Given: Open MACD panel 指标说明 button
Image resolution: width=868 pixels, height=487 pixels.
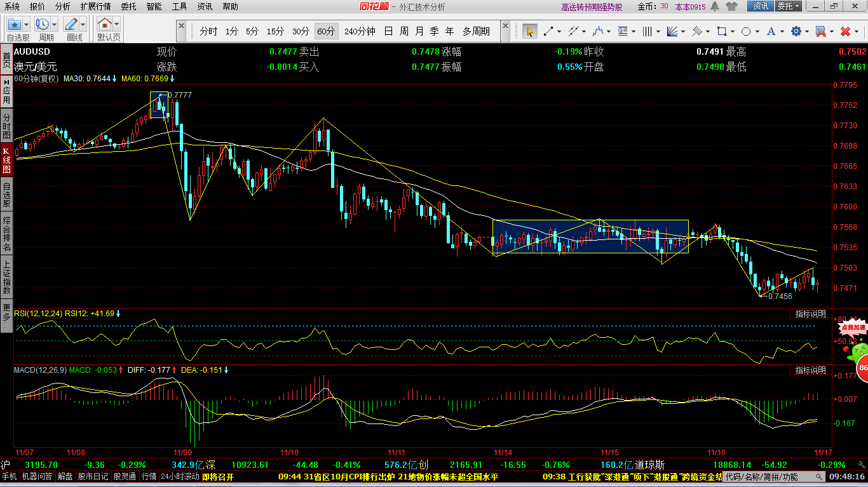Looking at the screenshot, I should pyautogui.click(x=810, y=370).
